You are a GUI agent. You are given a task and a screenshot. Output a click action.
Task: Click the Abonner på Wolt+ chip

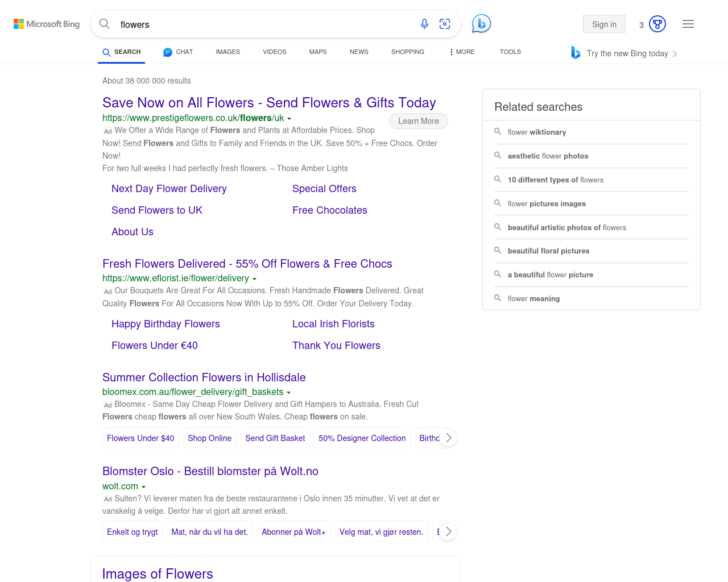tap(293, 531)
